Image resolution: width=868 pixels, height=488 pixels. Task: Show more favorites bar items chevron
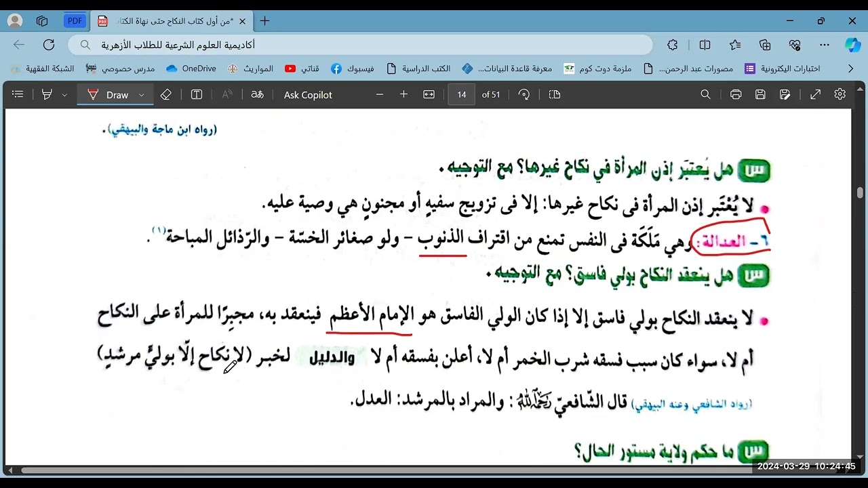pyautogui.click(x=851, y=68)
